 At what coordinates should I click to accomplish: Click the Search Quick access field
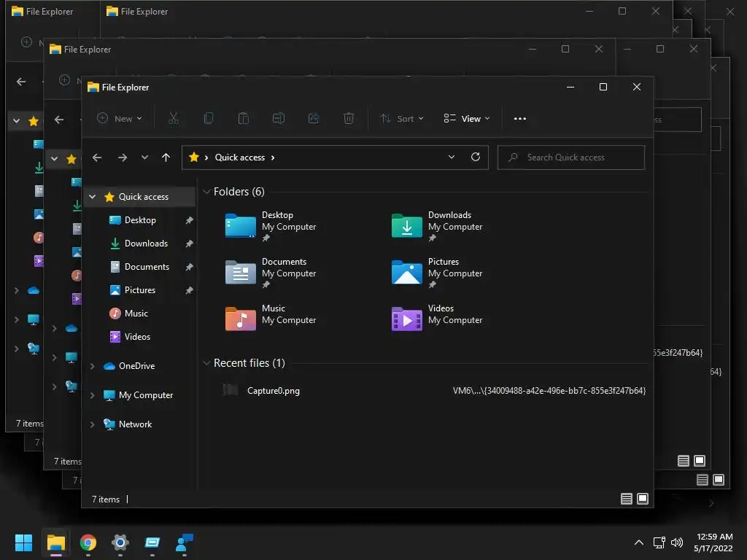571,157
